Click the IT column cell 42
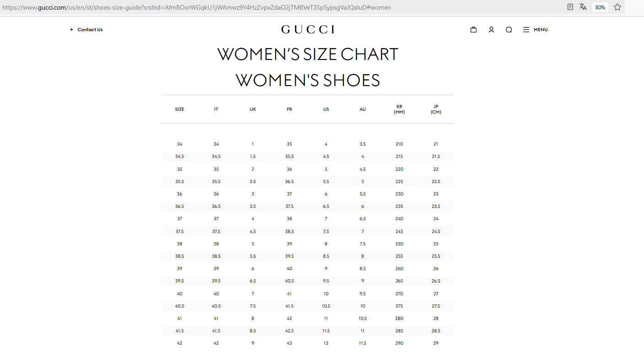The image size is (644, 363). point(216,343)
